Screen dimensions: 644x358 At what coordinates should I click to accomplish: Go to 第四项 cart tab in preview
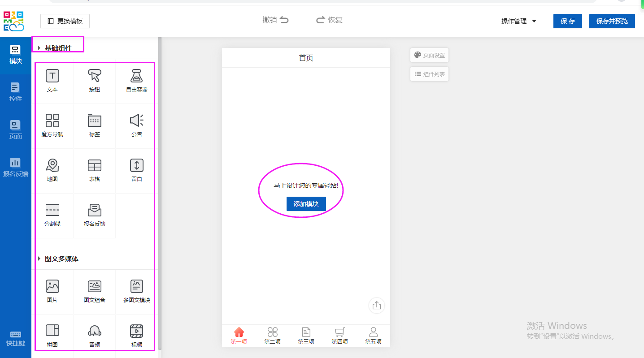(x=339, y=335)
